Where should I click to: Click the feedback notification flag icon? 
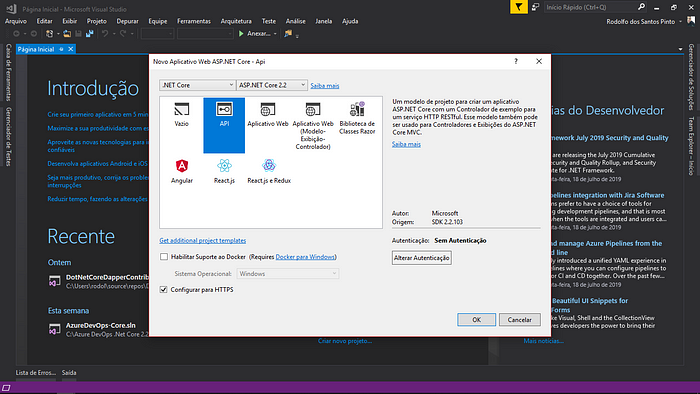[518, 7]
